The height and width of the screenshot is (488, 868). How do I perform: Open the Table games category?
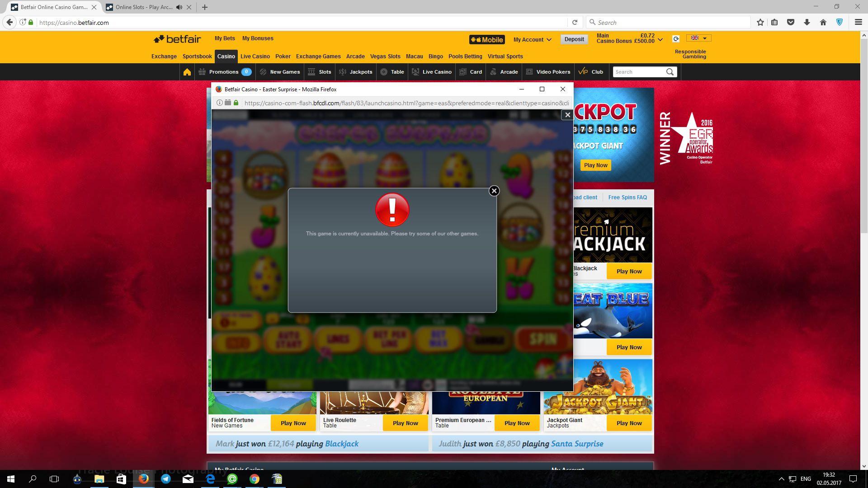[392, 72]
